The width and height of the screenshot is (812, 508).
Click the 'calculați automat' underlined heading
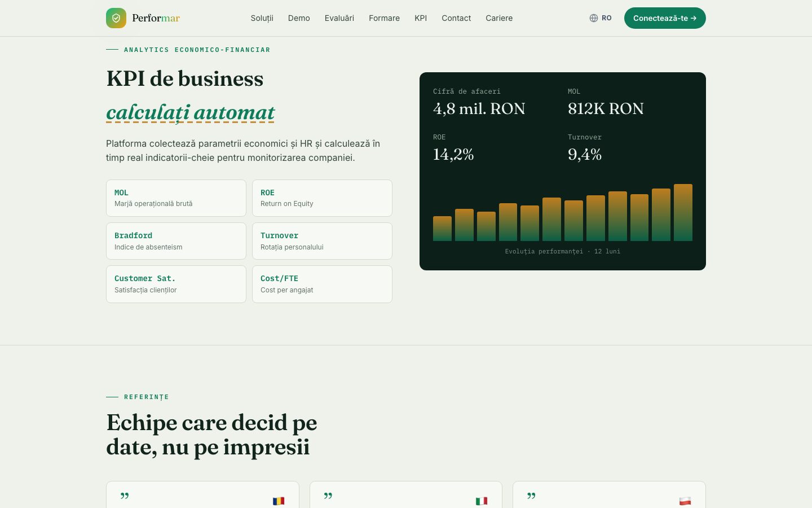click(191, 112)
